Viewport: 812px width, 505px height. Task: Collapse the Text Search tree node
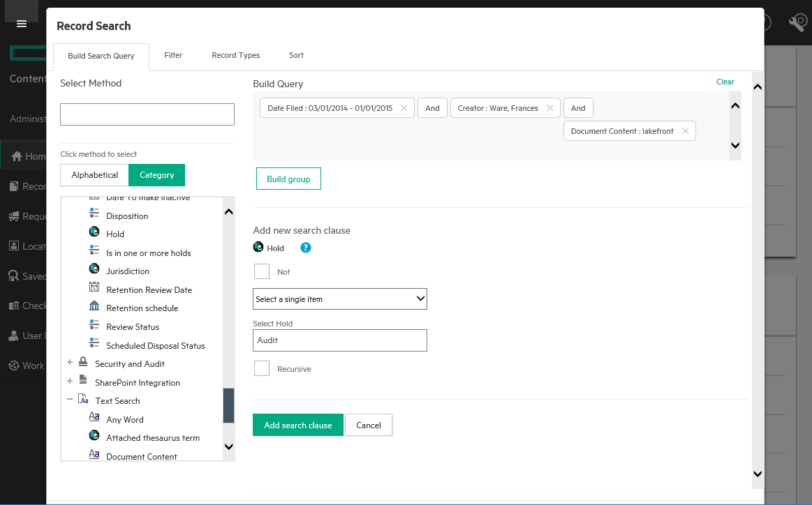70,400
